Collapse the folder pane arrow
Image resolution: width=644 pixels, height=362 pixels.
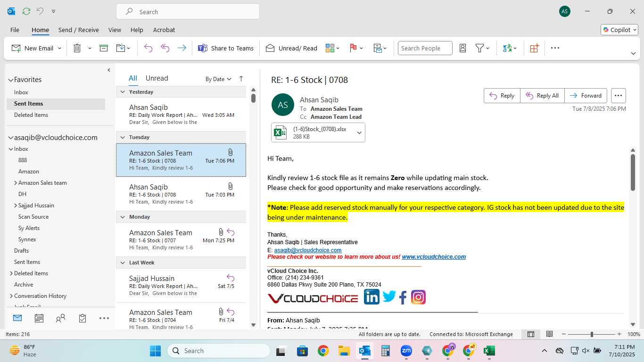[109, 70]
